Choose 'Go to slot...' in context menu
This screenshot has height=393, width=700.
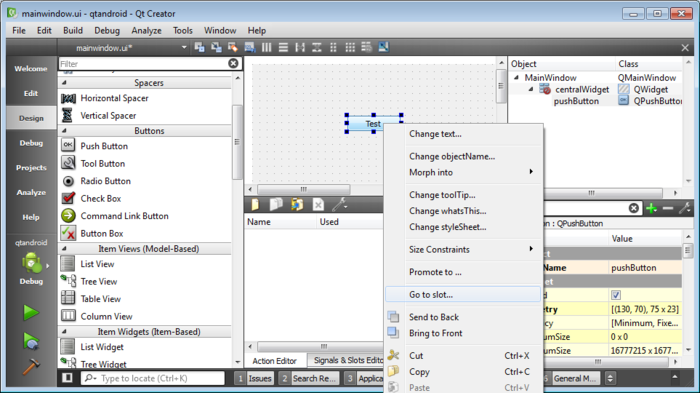click(x=463, y=295)
